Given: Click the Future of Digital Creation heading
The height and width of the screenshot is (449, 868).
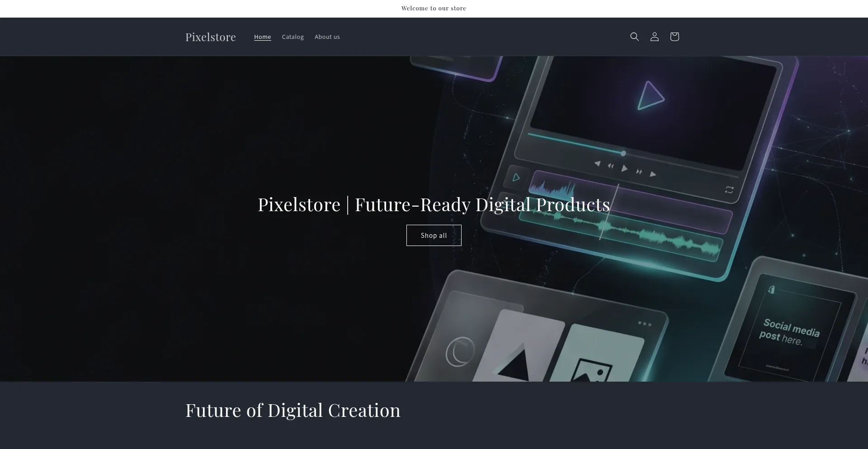Looking at the screenshot, I should (293, 410).
